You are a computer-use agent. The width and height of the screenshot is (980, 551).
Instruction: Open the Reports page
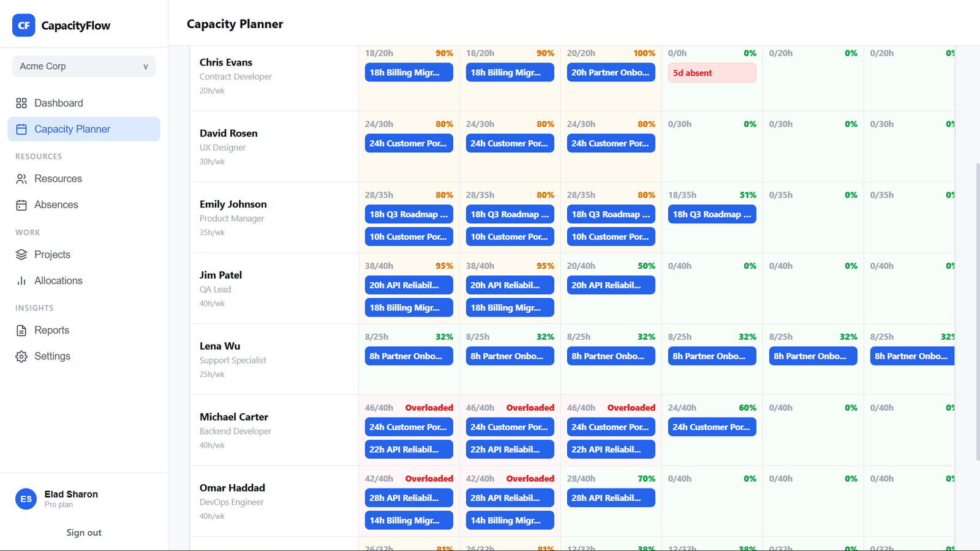[x=84, y=330]
